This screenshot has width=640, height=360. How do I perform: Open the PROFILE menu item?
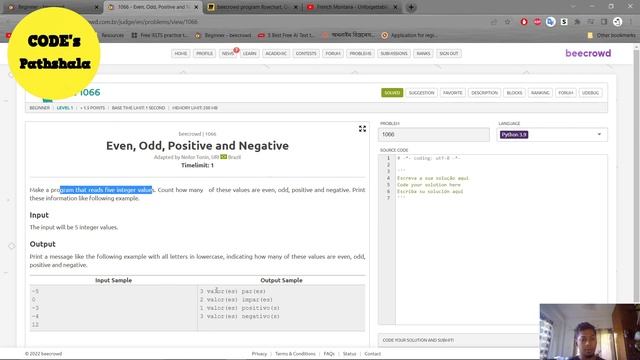[x=204, y=53]
